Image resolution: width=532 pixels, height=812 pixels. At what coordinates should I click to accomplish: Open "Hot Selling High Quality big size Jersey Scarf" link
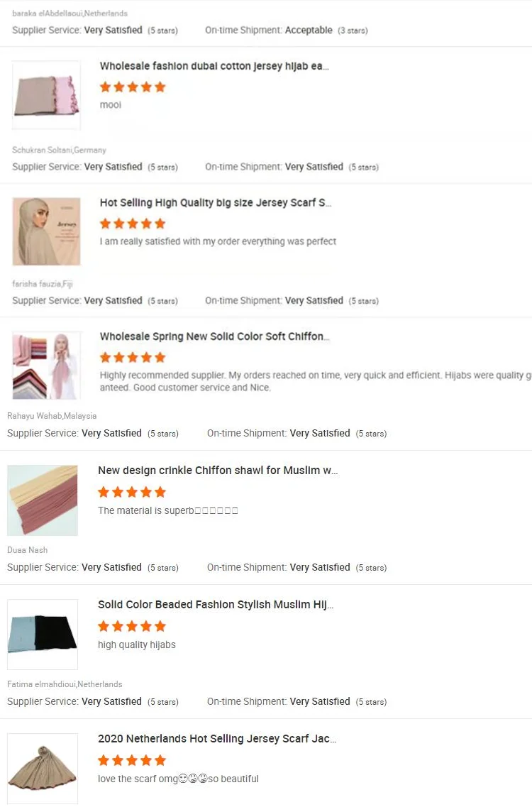click(216, 202)
